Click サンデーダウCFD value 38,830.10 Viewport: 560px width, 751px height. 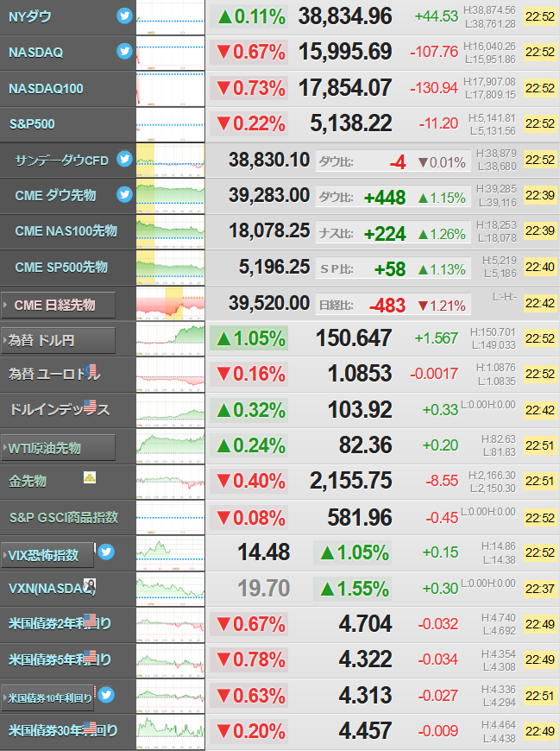269,160
